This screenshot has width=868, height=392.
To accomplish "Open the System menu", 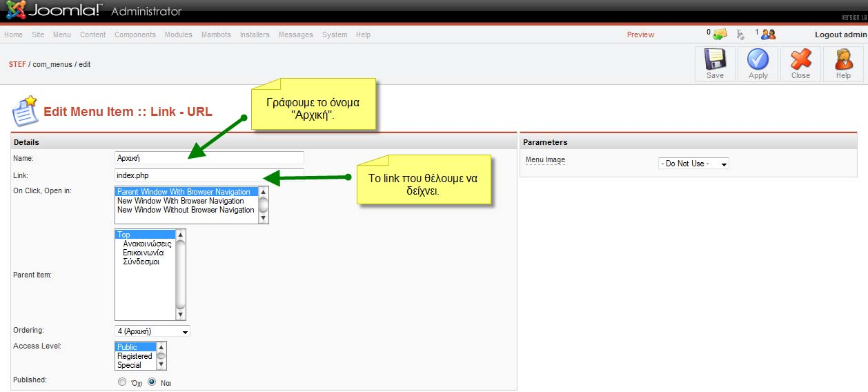I will pyautogui.click(x=335, y=35).
